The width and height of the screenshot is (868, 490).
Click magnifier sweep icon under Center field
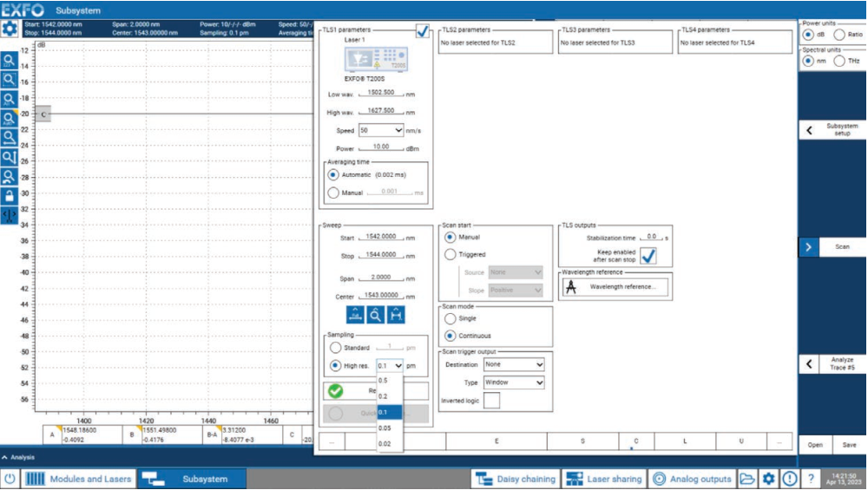[375, 315]
